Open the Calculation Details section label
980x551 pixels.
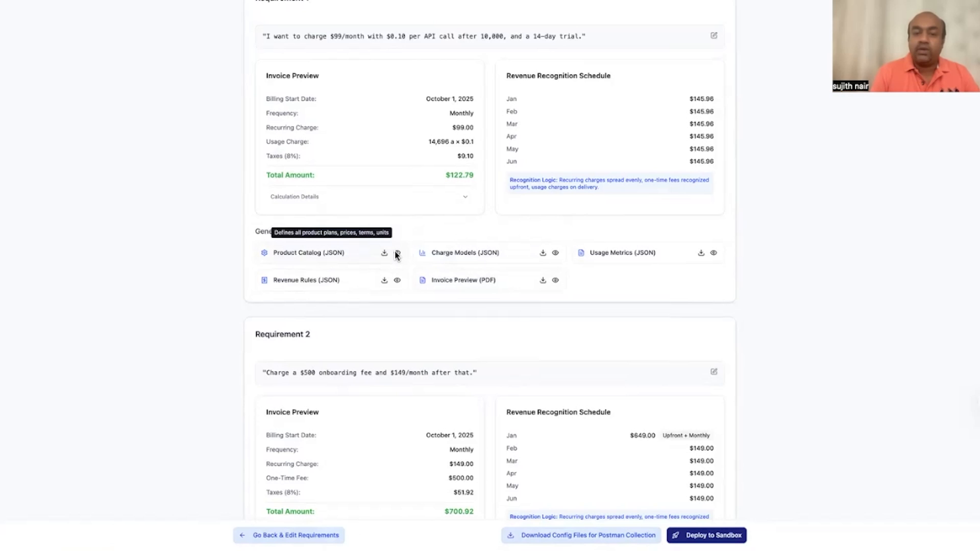click(295, 197)
